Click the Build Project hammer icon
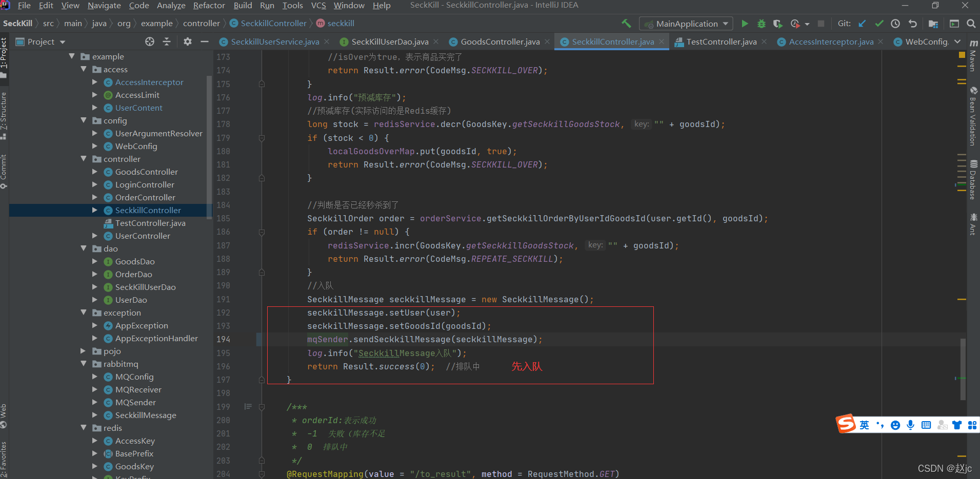Screen dimensions: 980x479 pos(626,24)
